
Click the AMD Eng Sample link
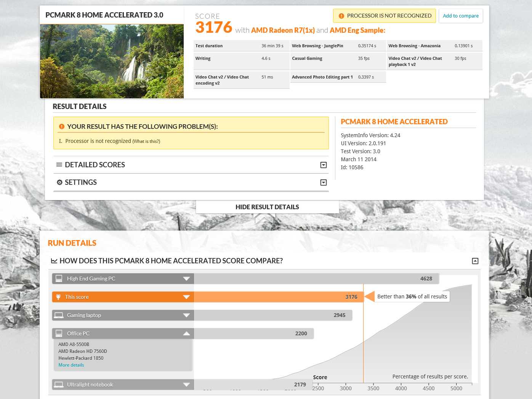pyautogui.click(x=357, y=30)
